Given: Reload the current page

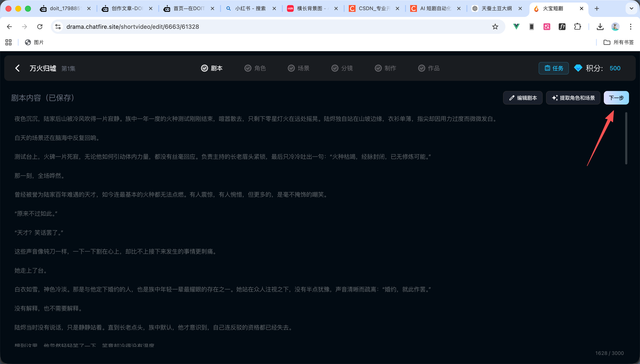Looking at the screenshot, I should click(x=40, y=26).
